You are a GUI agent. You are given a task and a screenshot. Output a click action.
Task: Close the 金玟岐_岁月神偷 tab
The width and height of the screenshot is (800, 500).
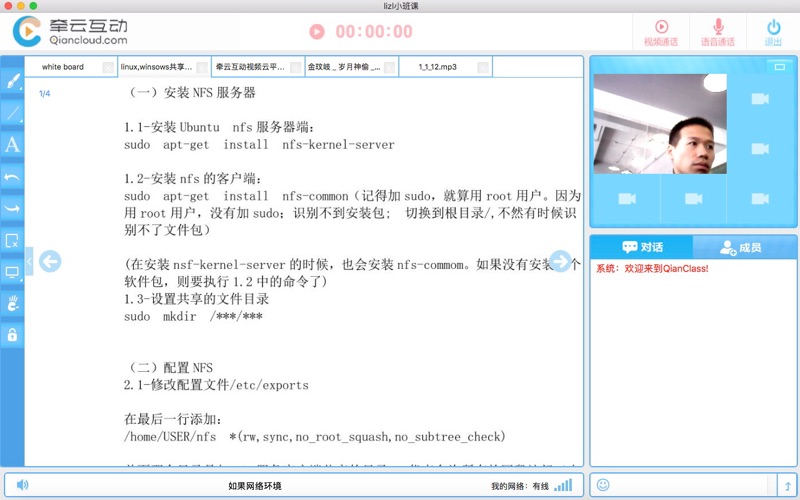tap(389, 67)
